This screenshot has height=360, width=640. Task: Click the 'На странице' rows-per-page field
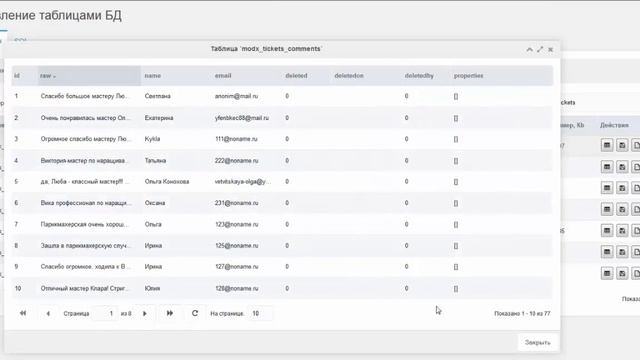[260, 313]
